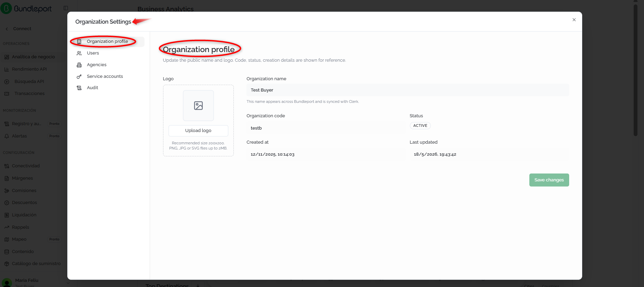Screen dimensions: 644x287
Task: Click the Transacciones ticket icon
Action: click(7, 94)
